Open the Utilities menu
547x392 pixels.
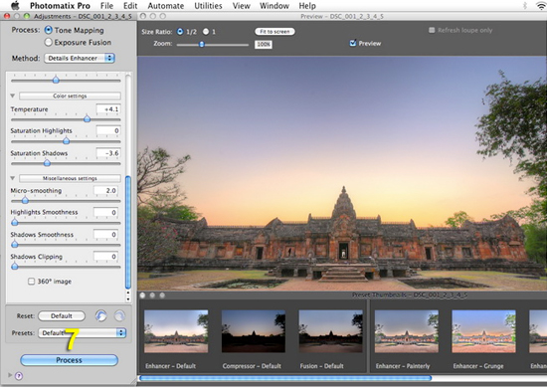coord(208,6)
